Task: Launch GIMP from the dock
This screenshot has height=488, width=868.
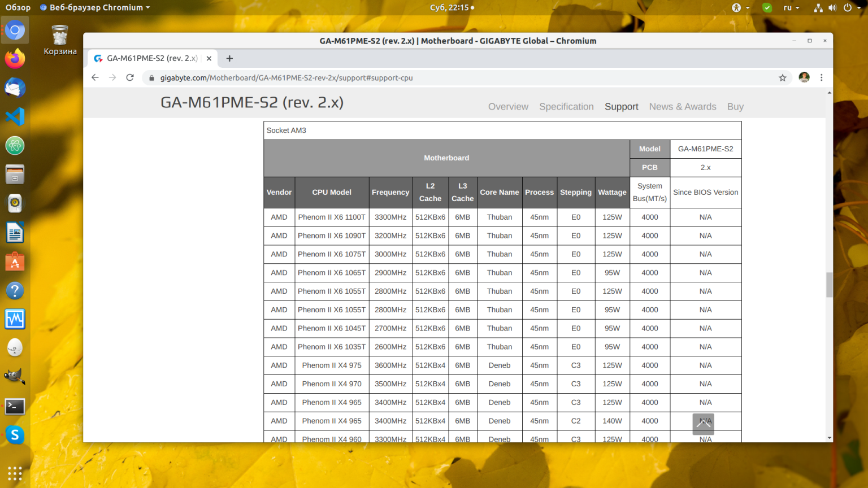Action: (15, 377)
